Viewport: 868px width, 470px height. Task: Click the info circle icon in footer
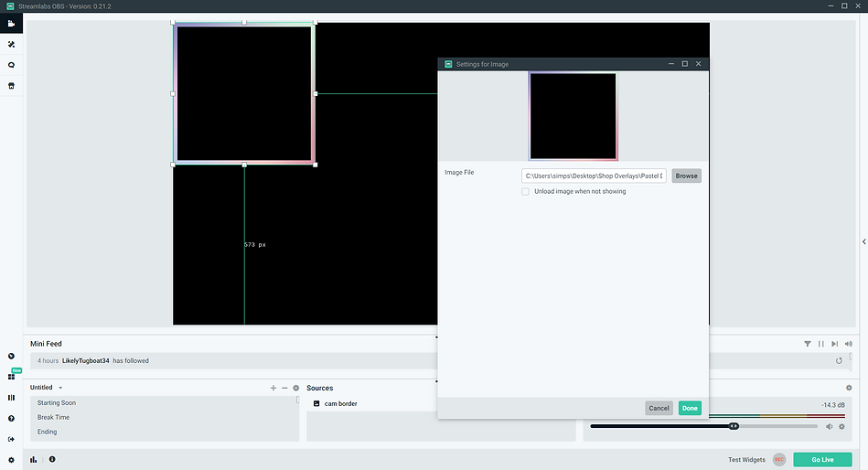click(52, 459)
